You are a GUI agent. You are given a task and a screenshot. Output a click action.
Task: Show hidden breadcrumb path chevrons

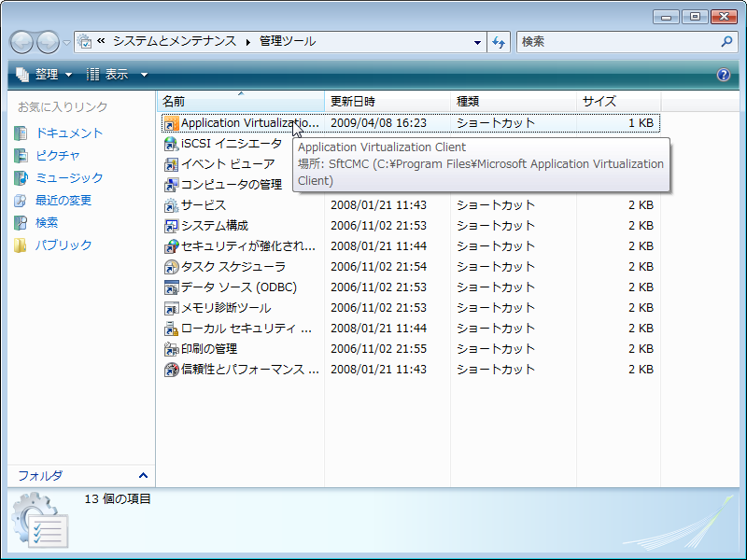pos(101,41)
